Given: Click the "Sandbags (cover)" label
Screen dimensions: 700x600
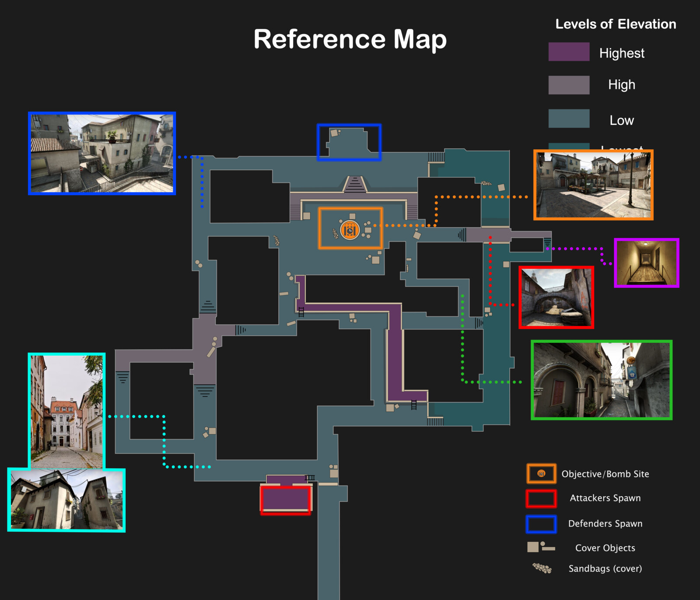Looking at the screenshot, I should 605,568.
